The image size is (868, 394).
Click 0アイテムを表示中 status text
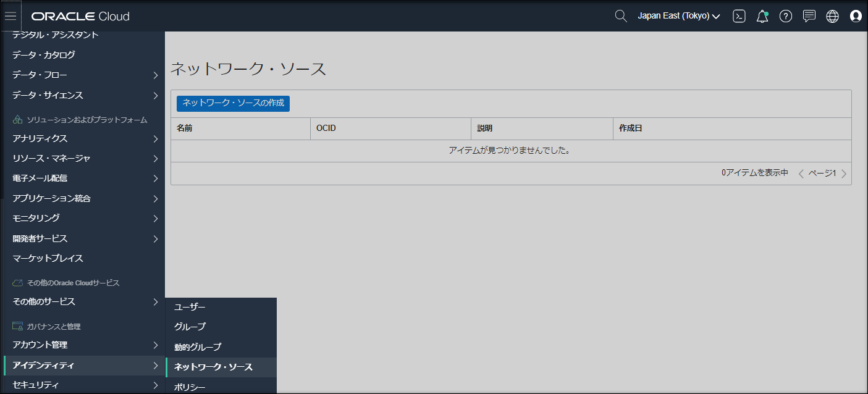coord(755,173)
